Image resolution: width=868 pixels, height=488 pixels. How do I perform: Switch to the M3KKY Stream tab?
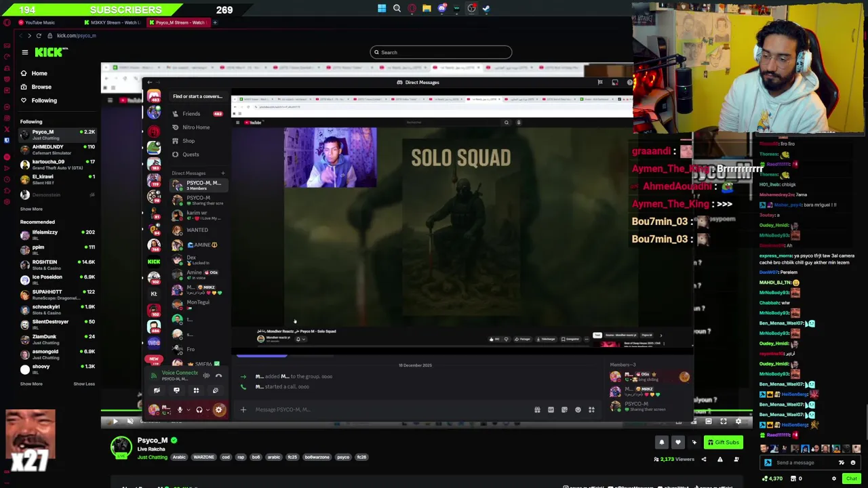(x=112, y=22)
